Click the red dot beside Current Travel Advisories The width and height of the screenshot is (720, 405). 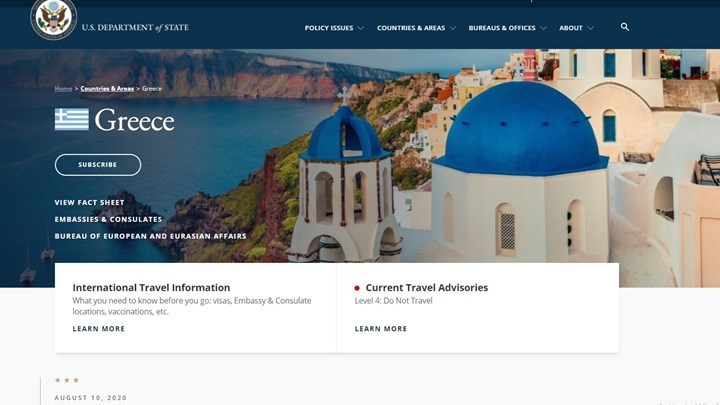pos(357,288)
